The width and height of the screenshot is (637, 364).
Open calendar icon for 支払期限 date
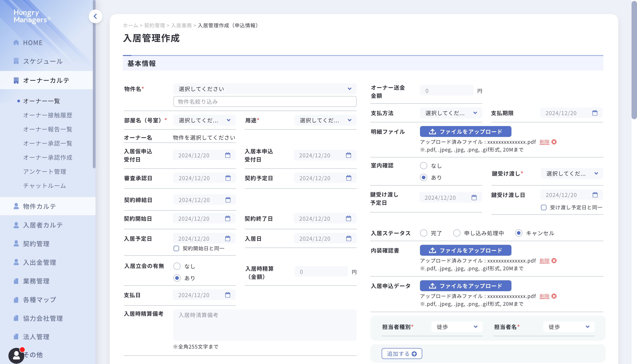coord(595,113)
